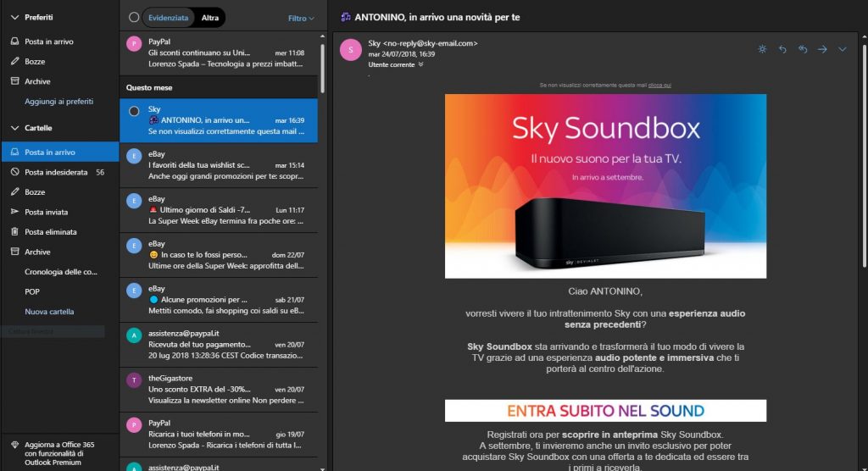Open the Filtro dropdown
The image size is (868, 471).
(x=300, y=18)
